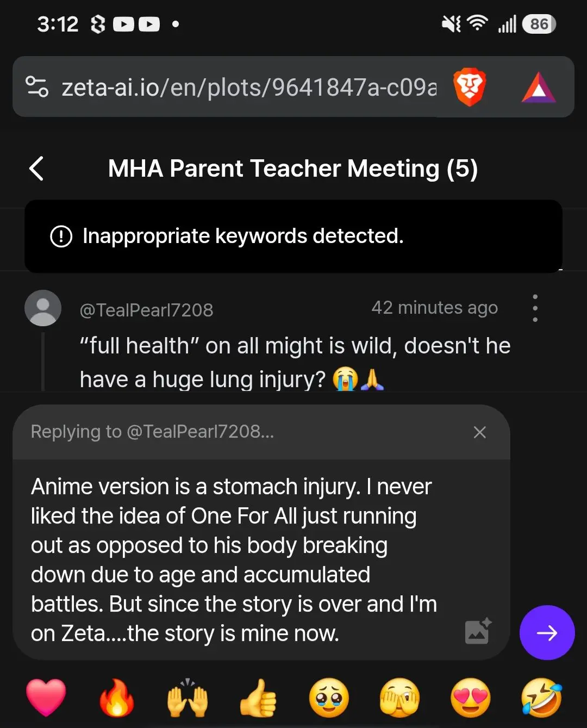Cancel replying to @TealPearl7208

click(x=479, y=432)
